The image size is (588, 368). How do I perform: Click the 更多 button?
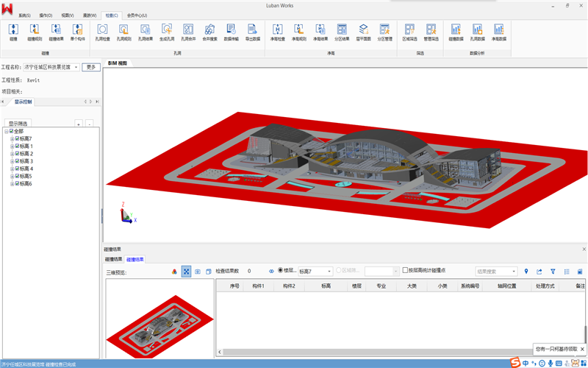tap(91, 67)
